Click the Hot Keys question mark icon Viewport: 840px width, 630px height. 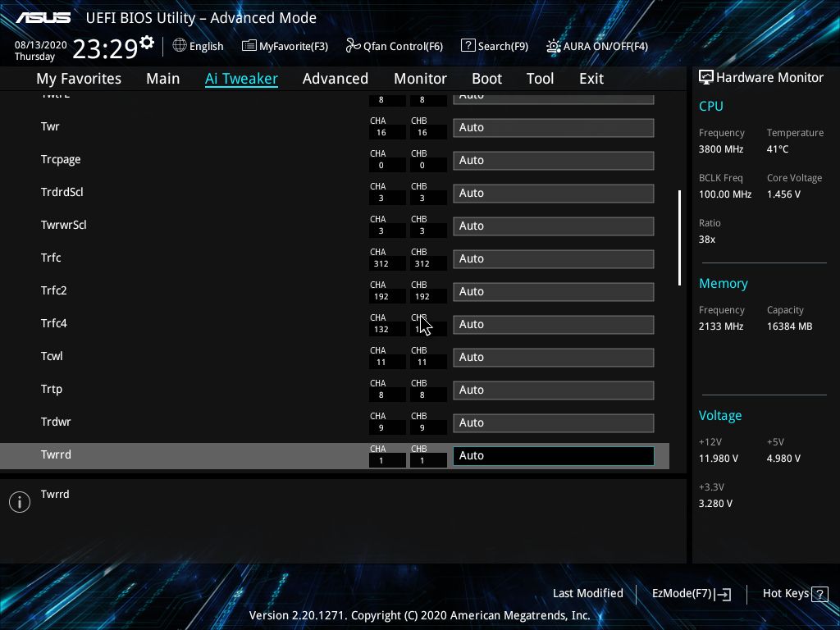coord(819,594)
